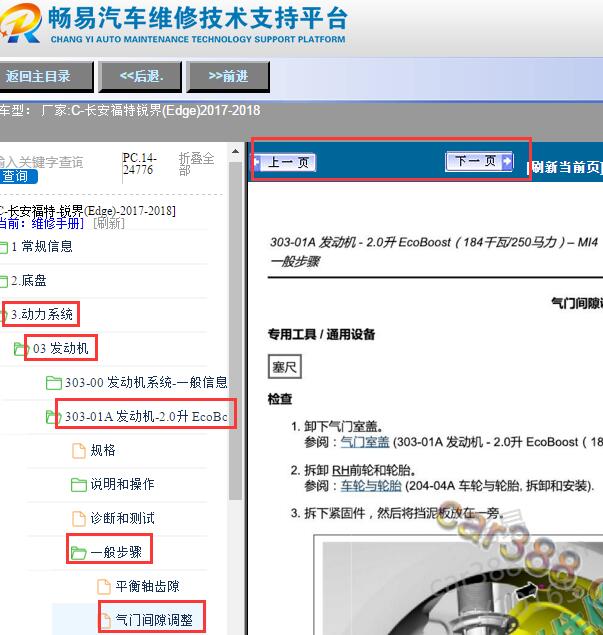Open the 气门室盖 reference link
Image resolution: width=603 pixels, height=635 pixels.
tap(364, 442)
